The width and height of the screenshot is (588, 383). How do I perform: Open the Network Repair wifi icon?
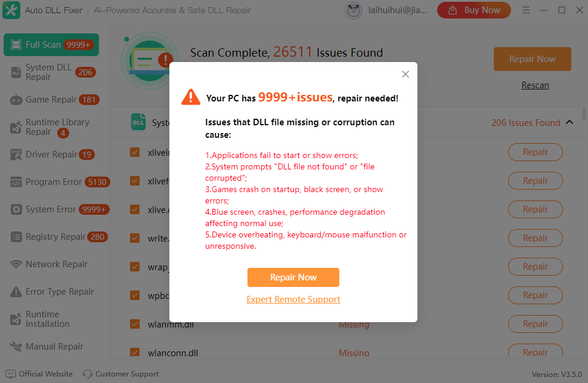tap(16, 264)
